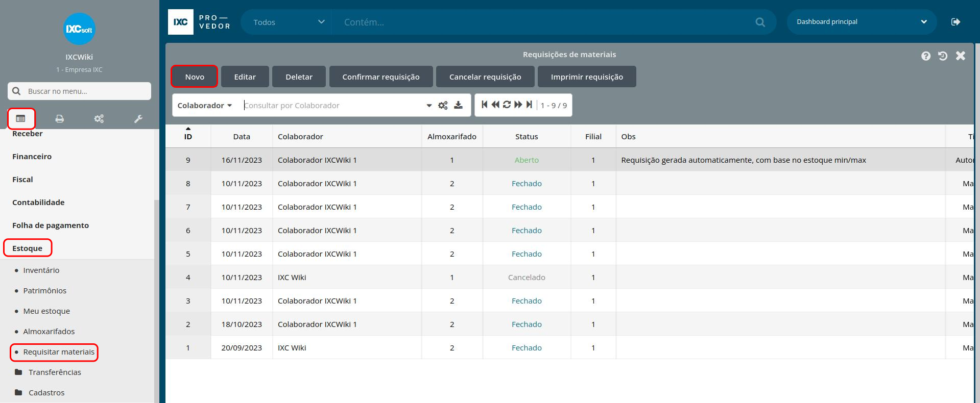Image resolution: width=980 pixels, height=403 pixels.
Task: Expand the search history arrow in filter field
Action: coord(429,106)
